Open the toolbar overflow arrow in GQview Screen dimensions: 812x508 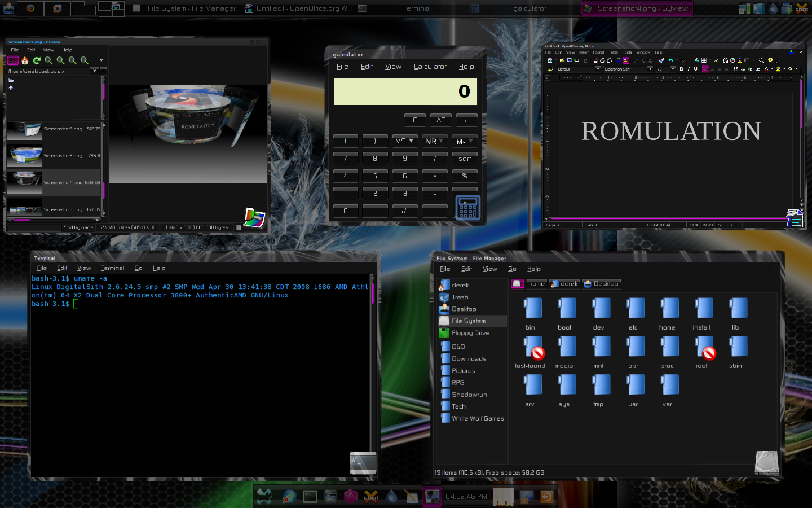click(x=101, y=60)
